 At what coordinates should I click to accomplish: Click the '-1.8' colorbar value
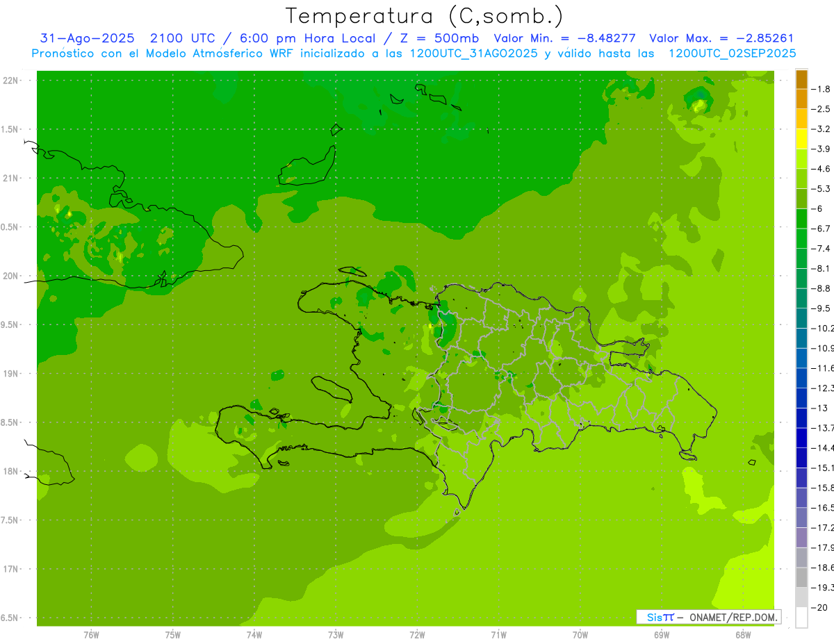coord(821,89)
